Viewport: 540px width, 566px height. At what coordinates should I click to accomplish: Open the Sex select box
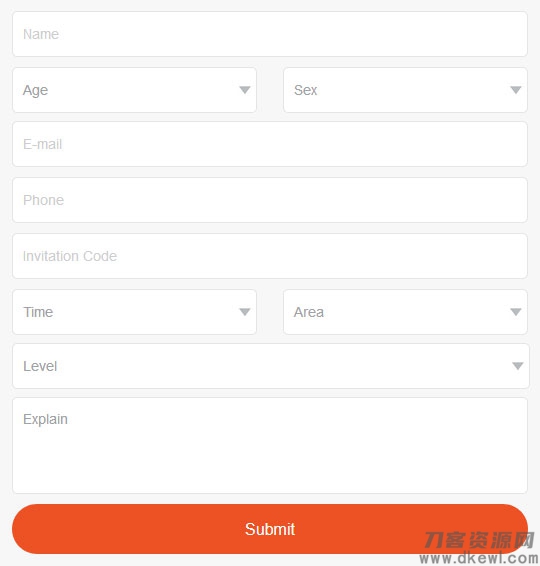click(x=405, y=90)
